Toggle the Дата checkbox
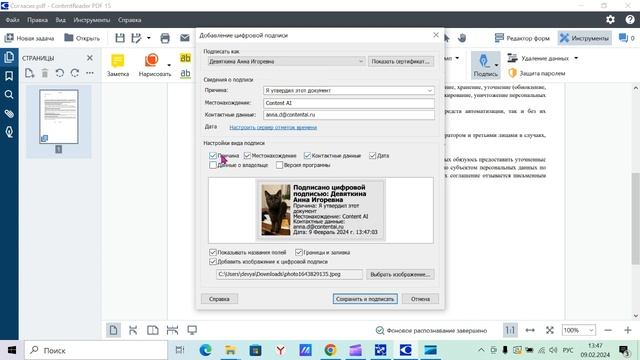Screen dimensions: 640x360 (x=372, y=156)
